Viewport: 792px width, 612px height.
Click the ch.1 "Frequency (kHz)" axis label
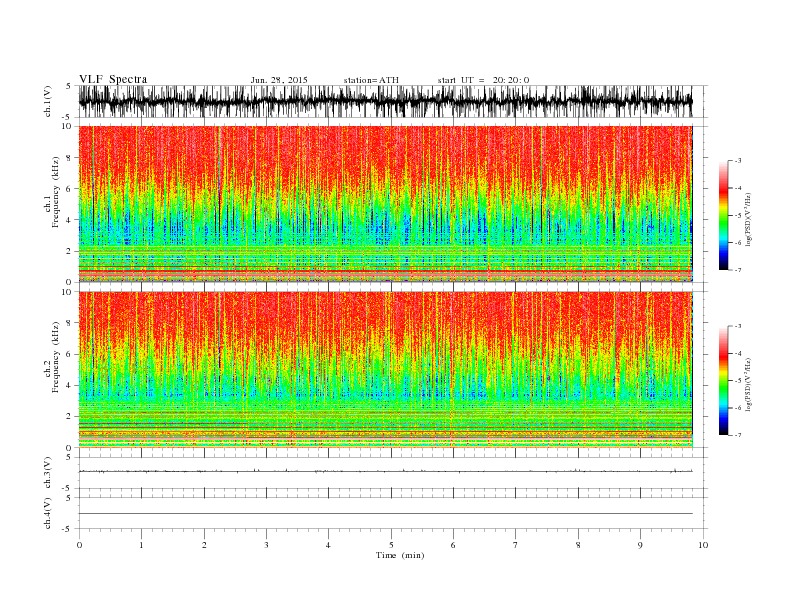pyautogui.click(x=56, y=192)
